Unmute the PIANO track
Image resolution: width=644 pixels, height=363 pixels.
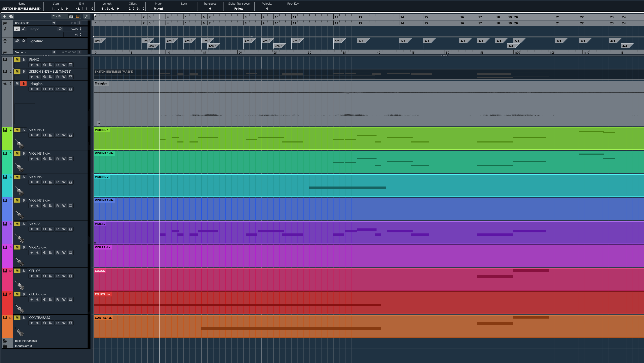coord(17,59)
